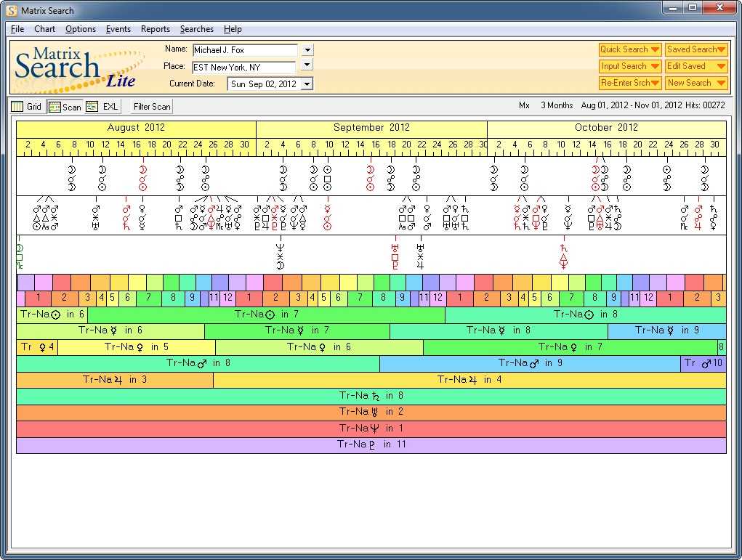Select the Tr-Na Jupiter in 4 bar

(x=470, y=380)
